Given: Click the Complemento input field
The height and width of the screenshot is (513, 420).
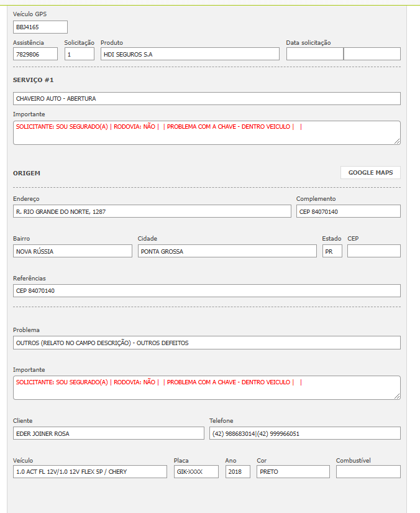Looking at the screenshot, I should click(348, 211).
